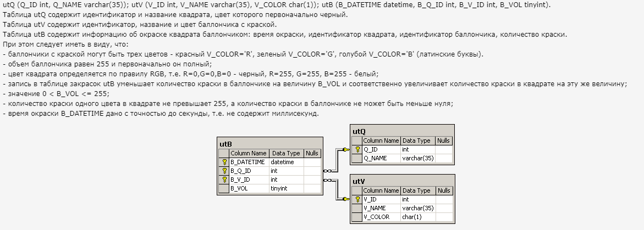The height and width of the screenshot is (230, 644).
Task: Click the line 'Таблица utB содержит информацию'
Action: (x=285, y=35)
